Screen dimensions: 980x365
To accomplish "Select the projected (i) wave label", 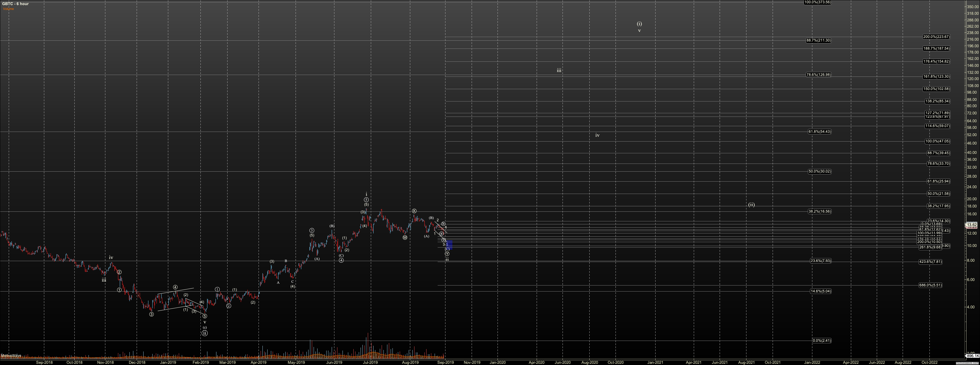I will coord(639,23).
